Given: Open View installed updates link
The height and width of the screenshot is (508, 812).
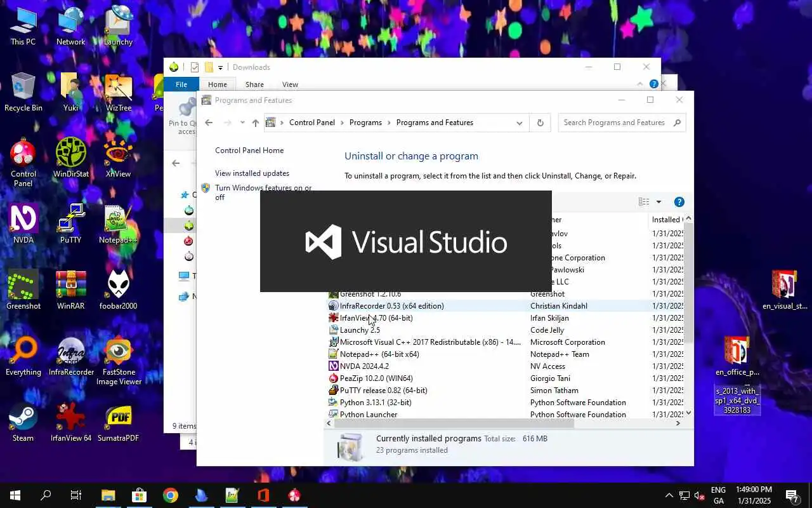Looking at the screenshot, I should click(x=252, y=173).
